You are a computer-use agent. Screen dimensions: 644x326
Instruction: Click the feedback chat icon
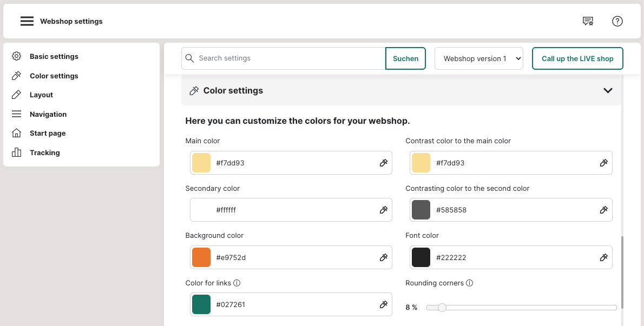click(588, 21)
